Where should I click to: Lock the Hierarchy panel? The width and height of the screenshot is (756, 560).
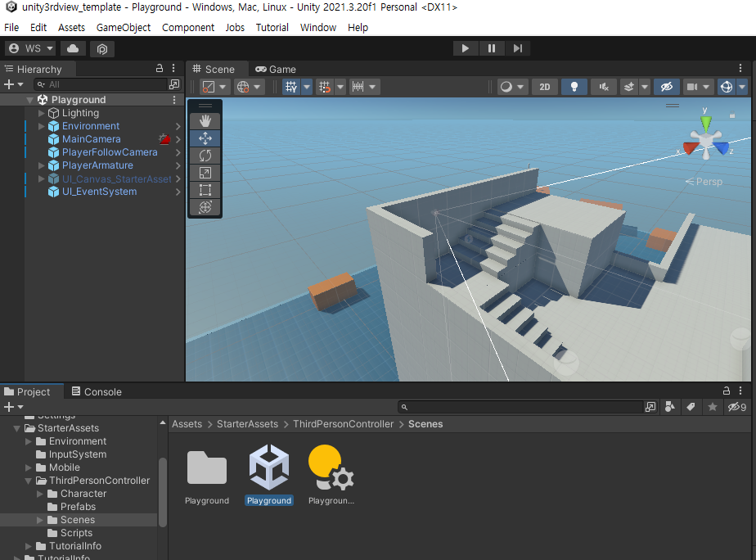tap(160, 69)
